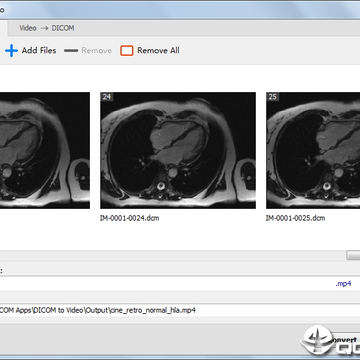Click the greyed Remove label
This screenshot has height=360, width=360.
click(x=96, y=51)
